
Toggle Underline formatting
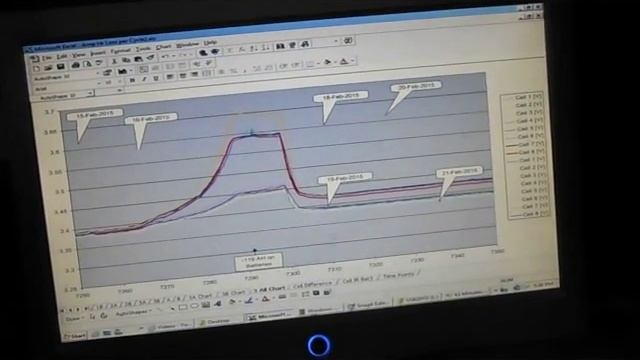pyautogui.click(x=156, y=78)
